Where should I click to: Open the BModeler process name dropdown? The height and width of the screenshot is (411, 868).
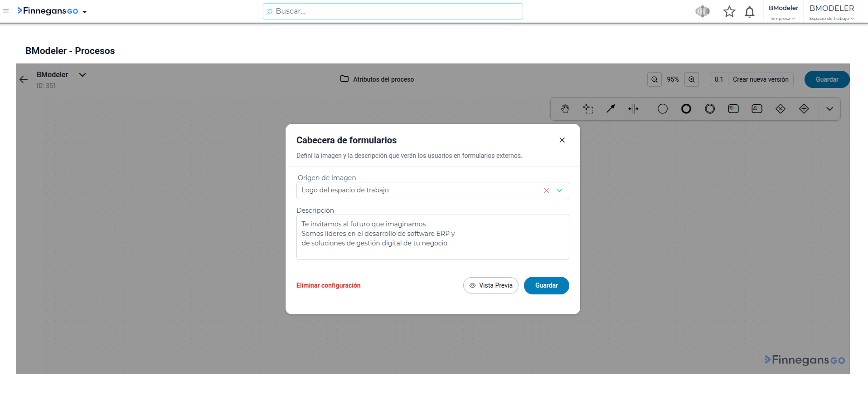pyautogui.click(x=82, y=75)
